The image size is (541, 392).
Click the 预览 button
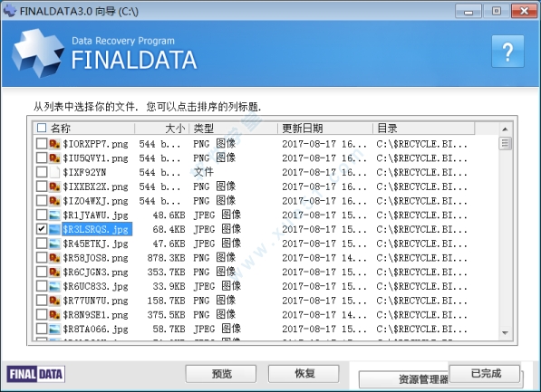pos(221,374)
